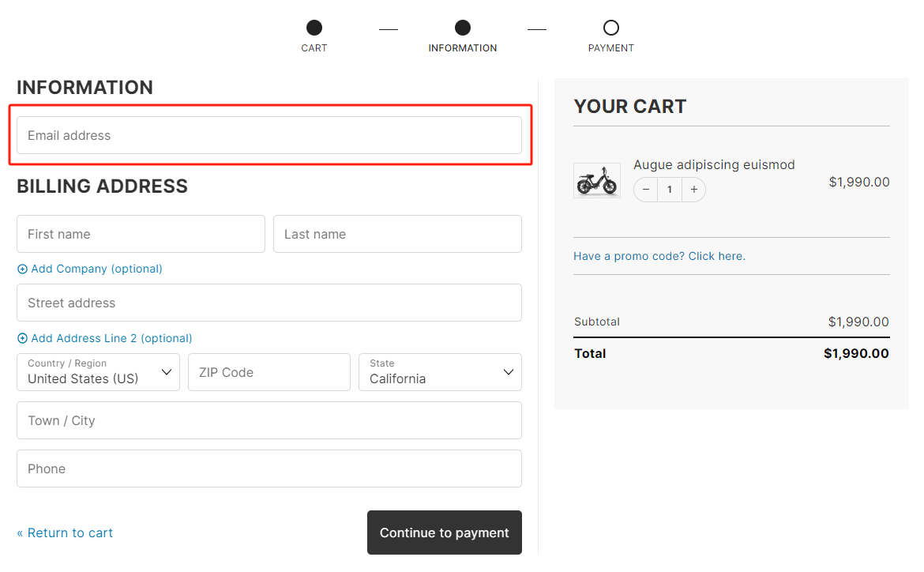Click the Continue to payment button
The width and height of the screenshot is (924, 572).
tap(445, 532)
